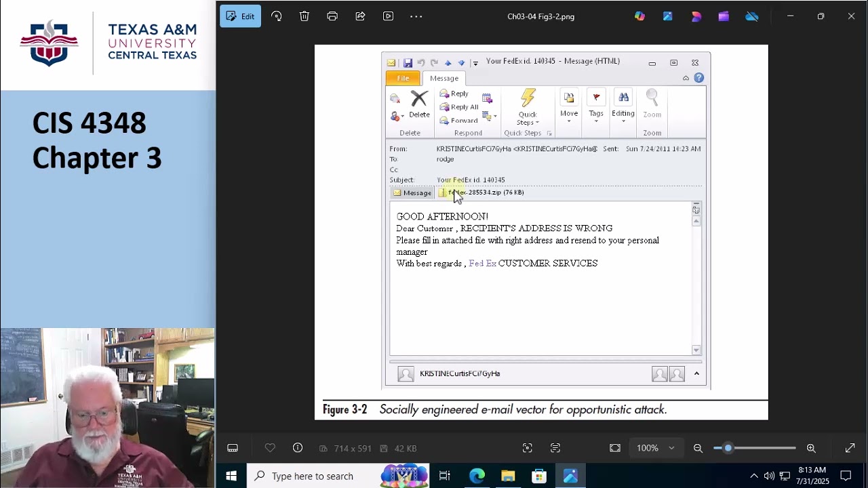Open the 8:13 AM clock and calendar
Screen dimensions: 868x488
812,476
